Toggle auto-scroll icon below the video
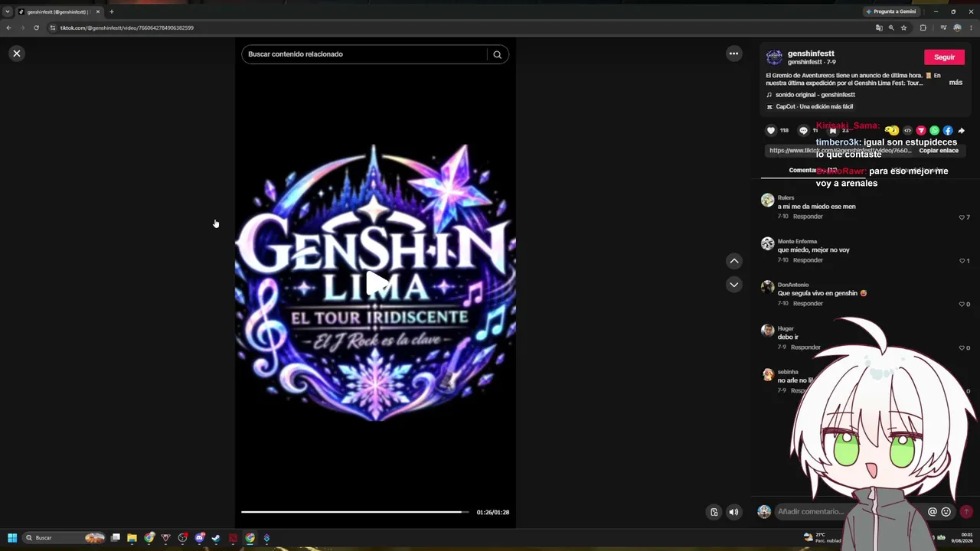 point(714,512)
